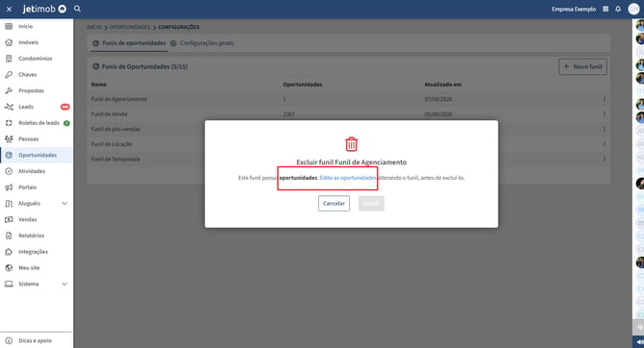This screenshot has height=348, width=644.
Task: Open Meu site in the sidebar
Action: [29, 268]
